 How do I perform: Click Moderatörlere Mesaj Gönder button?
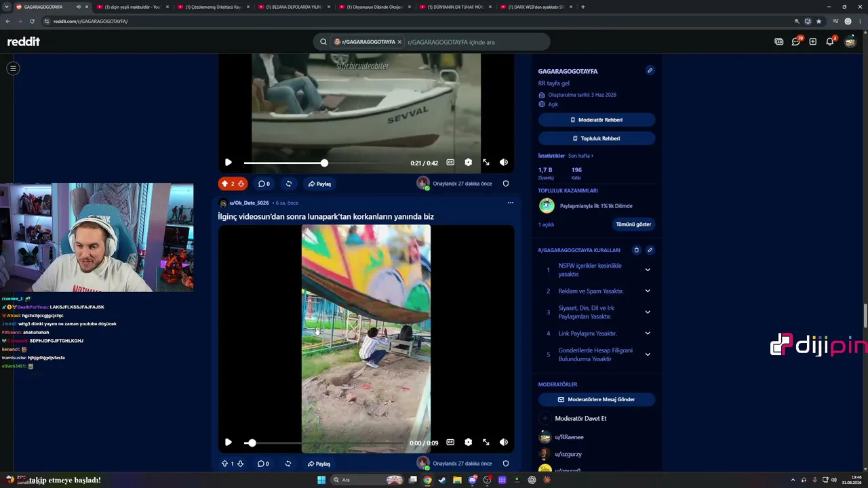click(597, 400)
